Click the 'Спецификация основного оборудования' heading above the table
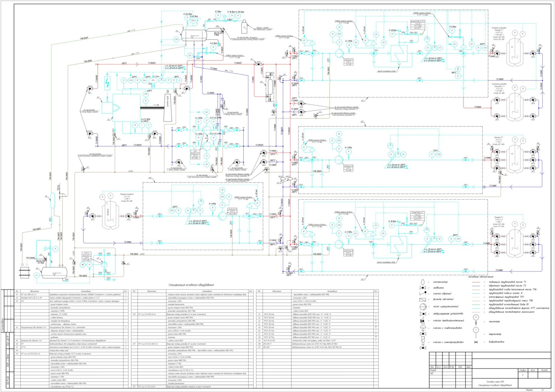This screenshot has width=555, height=392. point(191,285)
